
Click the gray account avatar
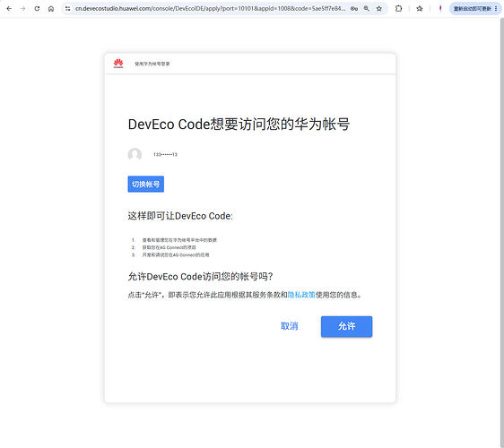point(135,154)
